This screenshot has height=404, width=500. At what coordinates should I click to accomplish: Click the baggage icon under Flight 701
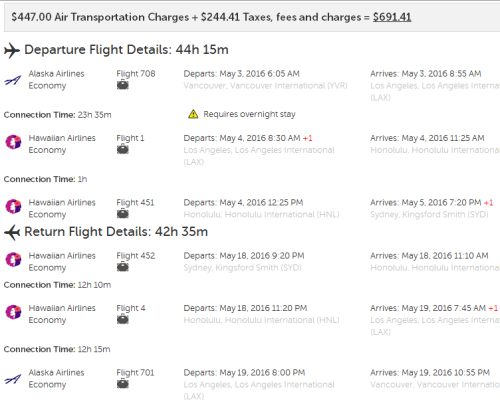coord(123,384)
